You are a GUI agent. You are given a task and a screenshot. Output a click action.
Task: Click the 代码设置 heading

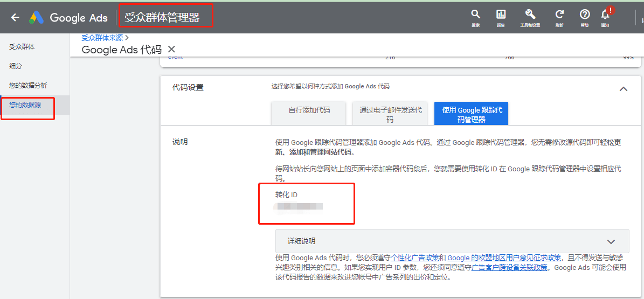pos(188,87)
